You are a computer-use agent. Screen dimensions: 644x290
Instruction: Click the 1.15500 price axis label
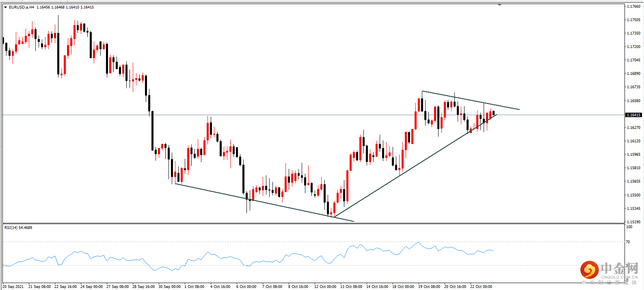(x=634, y=195)
